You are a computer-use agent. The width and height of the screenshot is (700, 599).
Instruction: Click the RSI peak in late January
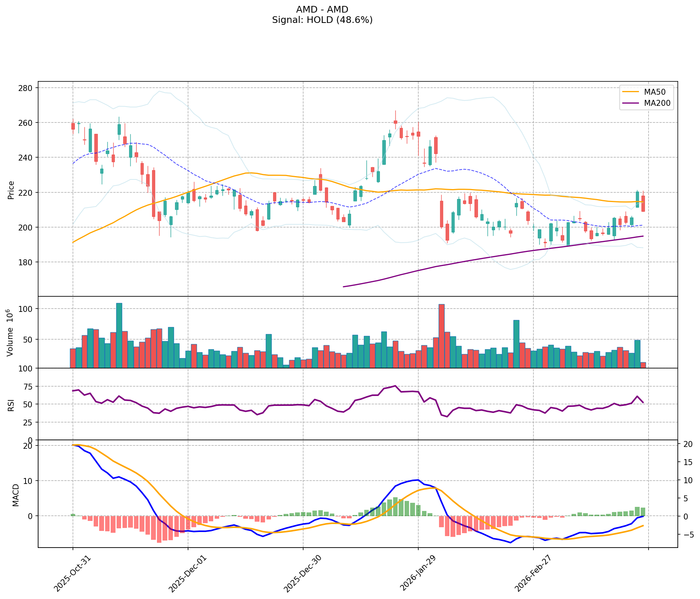click(395, 386)
